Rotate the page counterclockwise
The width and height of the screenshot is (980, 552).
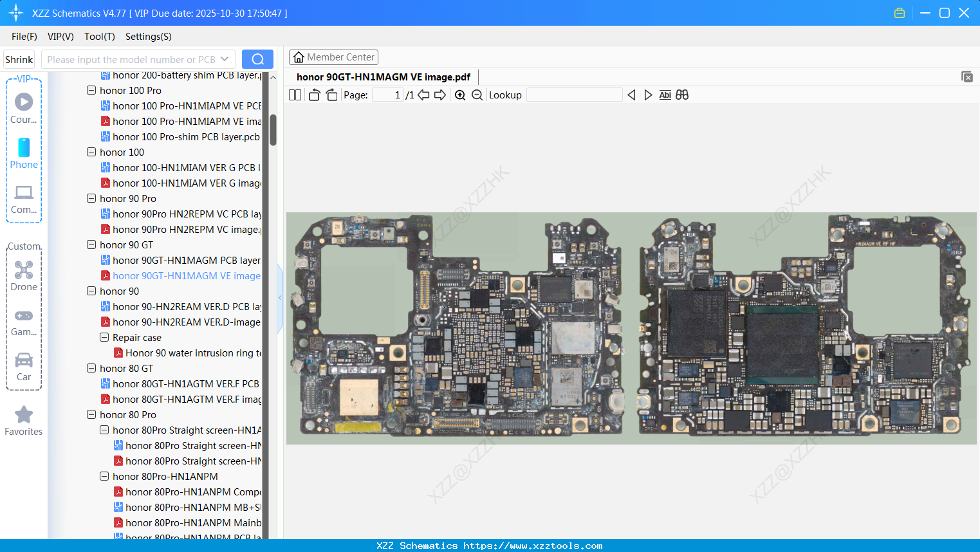click(x=314, y=95)
